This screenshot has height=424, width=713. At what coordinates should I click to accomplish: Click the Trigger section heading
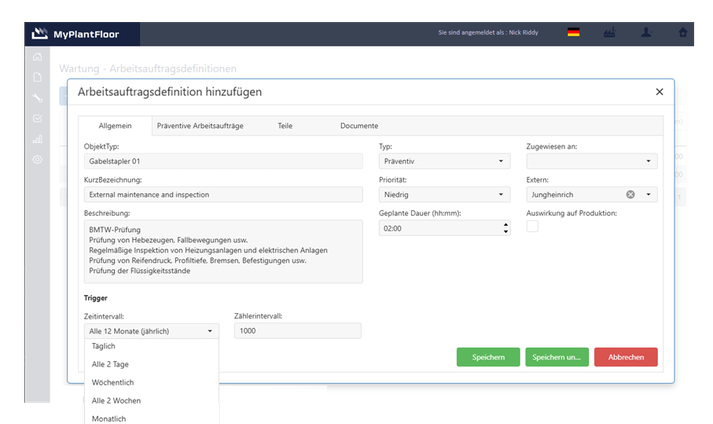pos(95,298)
